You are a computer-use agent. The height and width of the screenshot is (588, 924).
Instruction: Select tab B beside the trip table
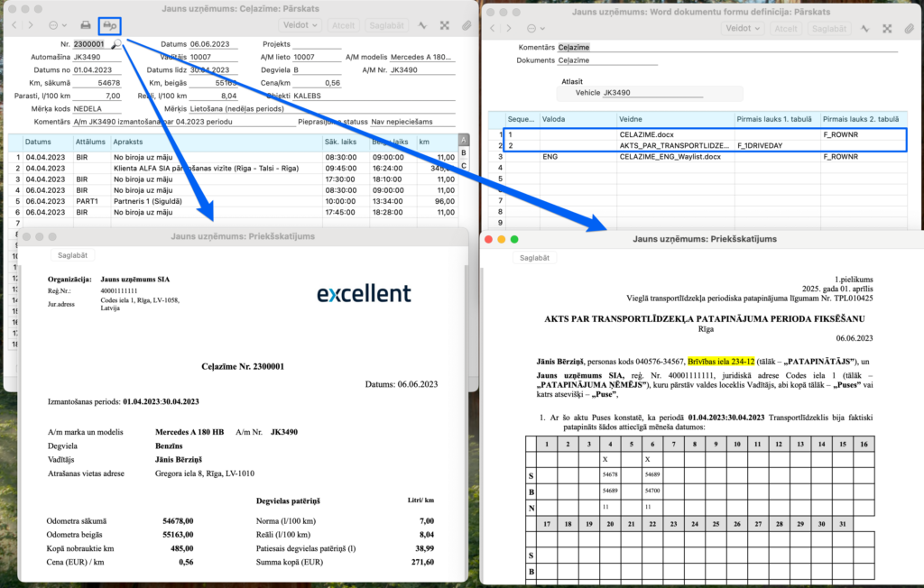click(x=464, y=152)
